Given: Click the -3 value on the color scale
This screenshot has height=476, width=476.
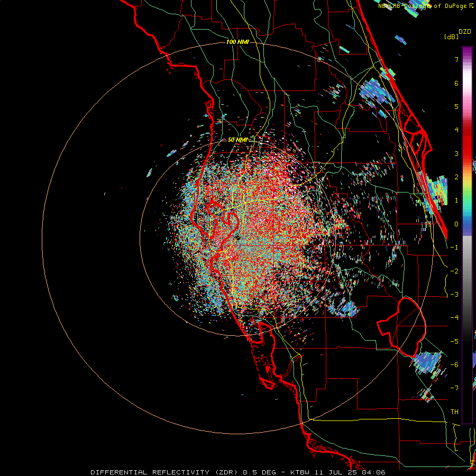Looking at the screenshot, I should (454, 295).
